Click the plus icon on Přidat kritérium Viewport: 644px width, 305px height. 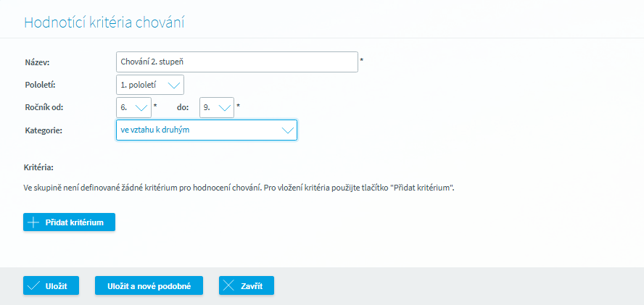pos(33,222)
